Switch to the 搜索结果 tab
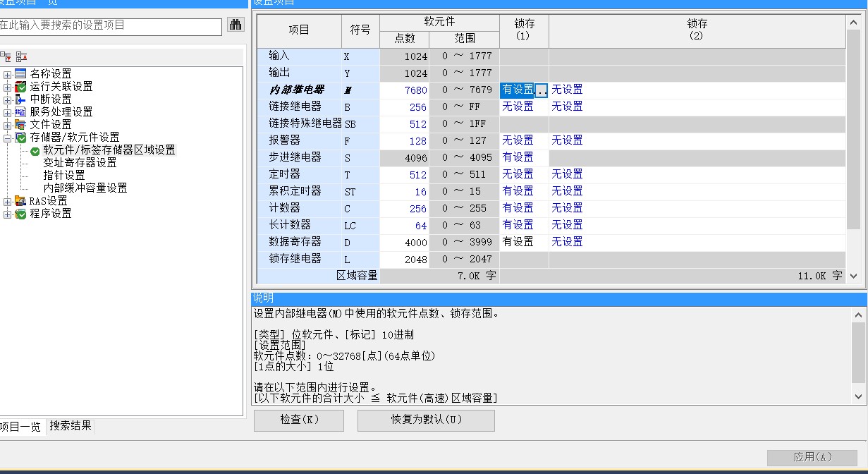Viewport: 868px width, 474px height. coord(70,426)
